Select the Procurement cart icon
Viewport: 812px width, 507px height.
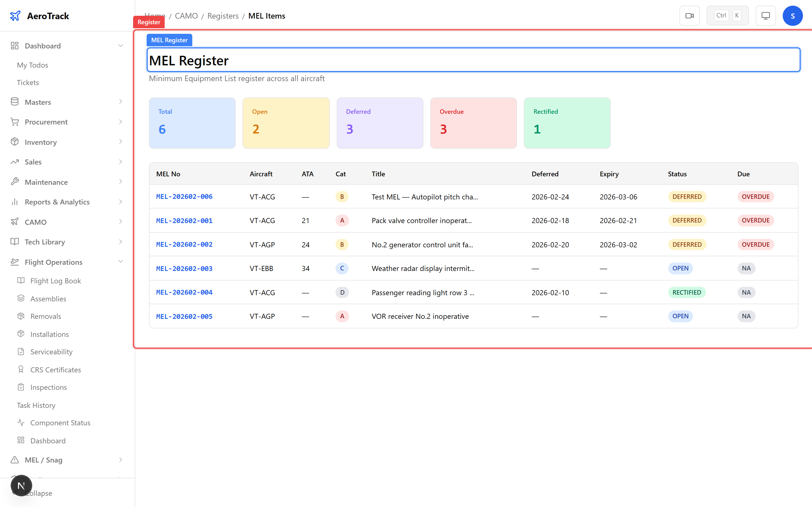coord(15,122)
